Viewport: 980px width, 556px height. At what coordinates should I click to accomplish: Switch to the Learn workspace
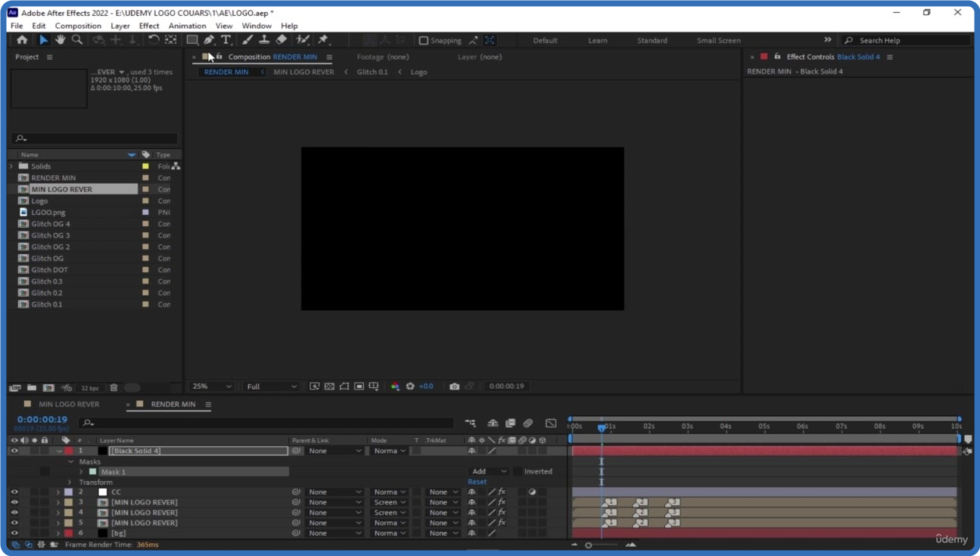(598, 41)
